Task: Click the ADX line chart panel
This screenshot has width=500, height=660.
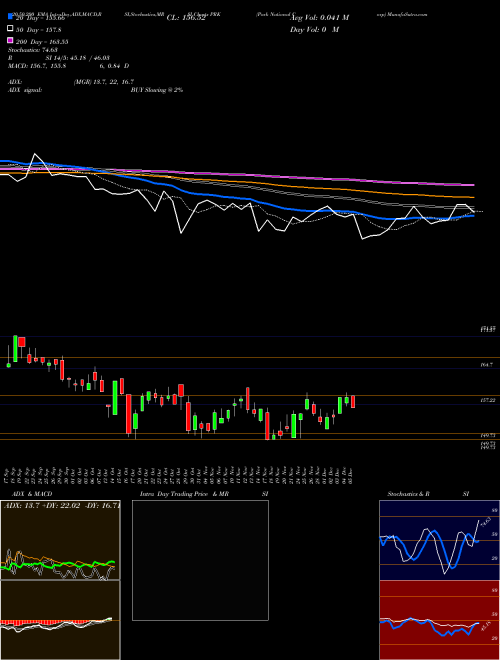Action: (x=60, y=540)
